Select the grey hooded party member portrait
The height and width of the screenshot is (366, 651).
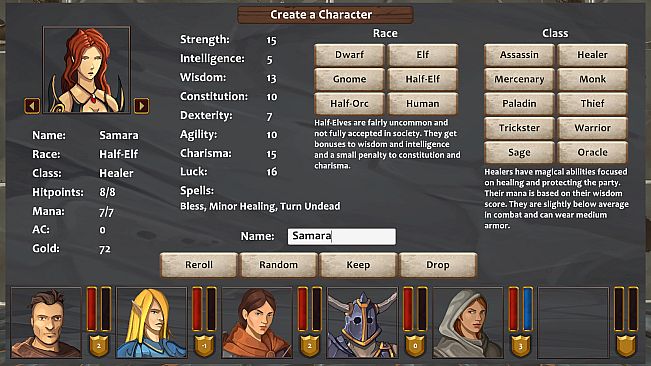point(468,322)
